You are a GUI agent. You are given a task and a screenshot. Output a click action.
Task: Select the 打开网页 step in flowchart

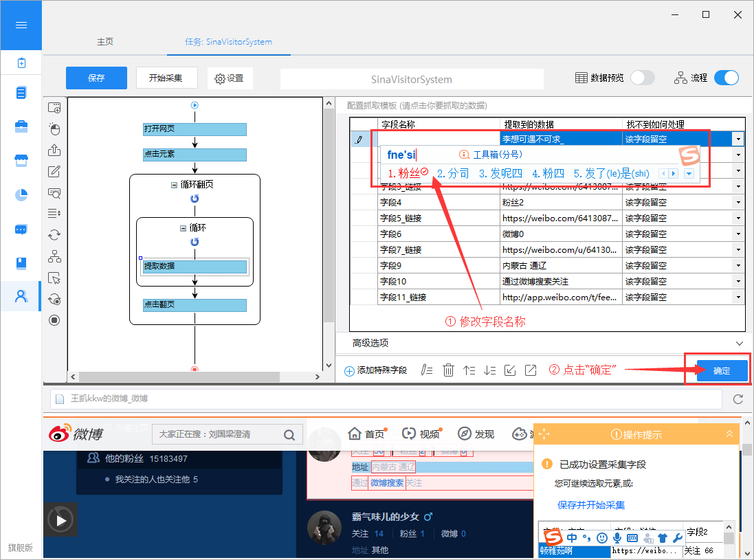pos(195,128)
